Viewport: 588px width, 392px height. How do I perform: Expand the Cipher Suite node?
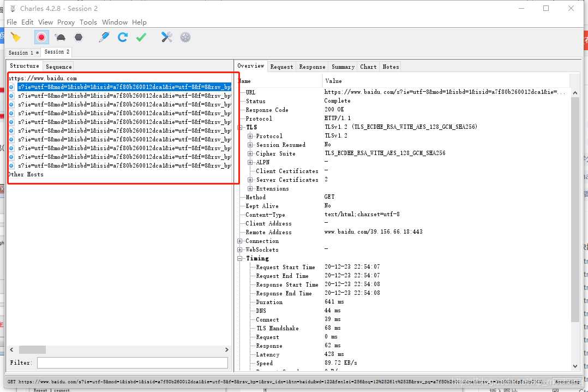tap(250, 153)
